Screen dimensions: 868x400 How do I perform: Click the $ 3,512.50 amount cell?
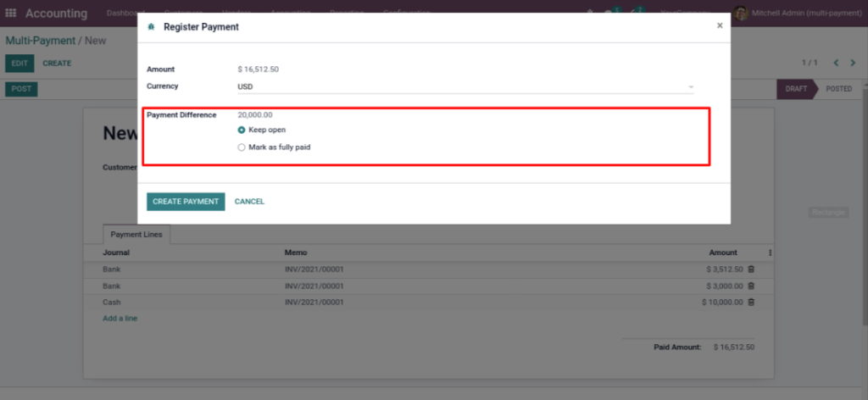(x=725, y=269)
